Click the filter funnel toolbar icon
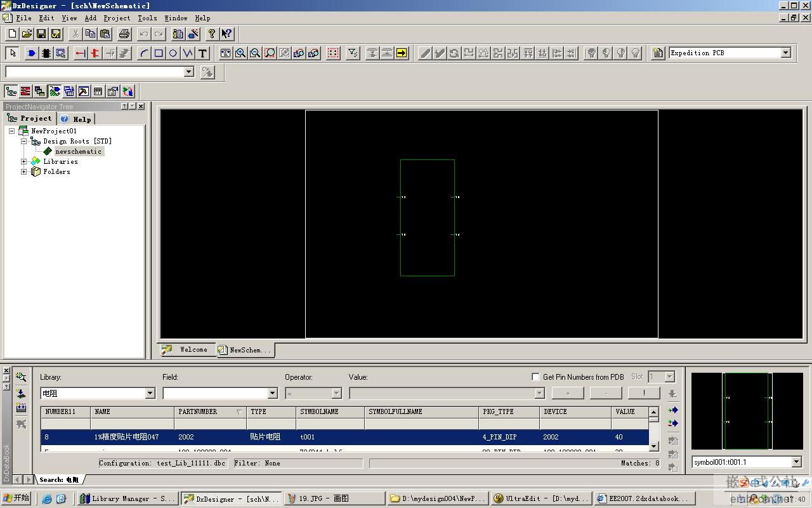The image size is (812, 508). [353, 53]
